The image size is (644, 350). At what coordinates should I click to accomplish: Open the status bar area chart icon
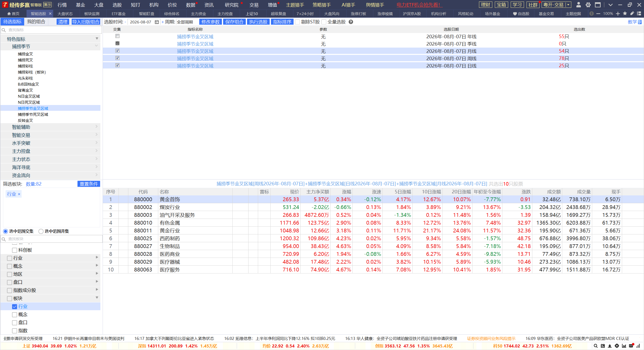coord(624,346)
